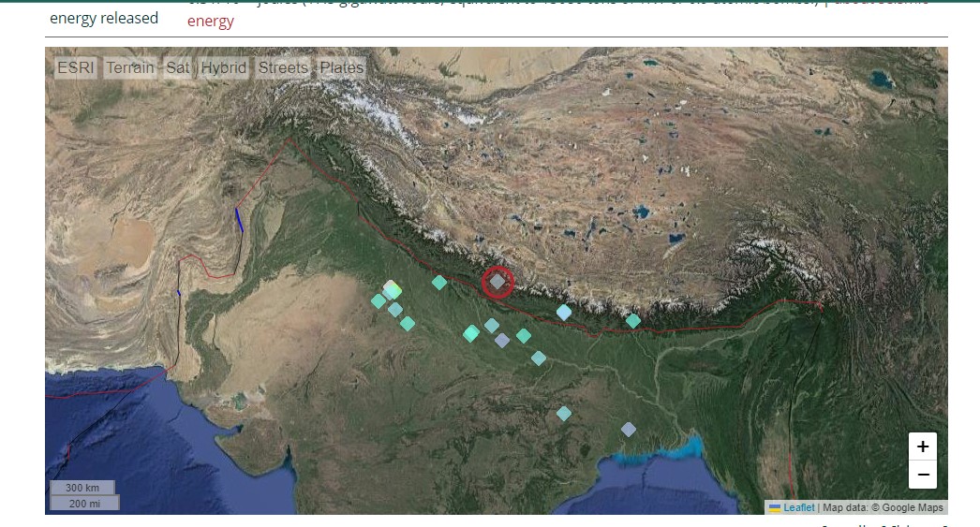Switch map layer to ESRI
Viewport: 980px width, 527px height.
coord(76,68)
